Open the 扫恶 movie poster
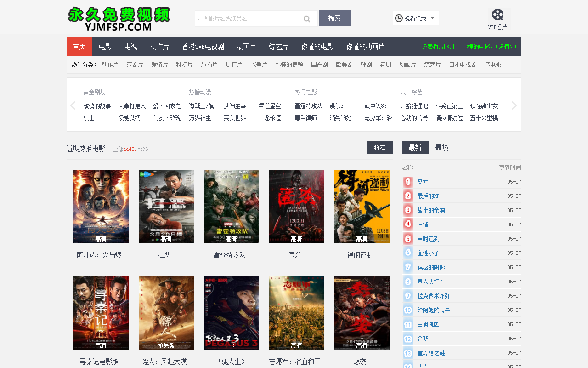Image resolution: width=588 pixels, height=368 pixels. (x=166, y=207)
